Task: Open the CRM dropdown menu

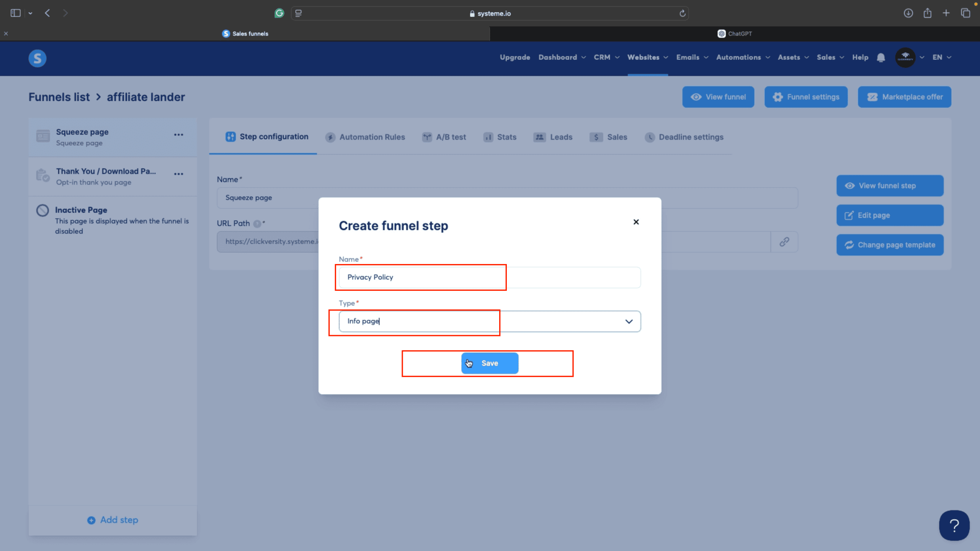Action: click(606, 57)
